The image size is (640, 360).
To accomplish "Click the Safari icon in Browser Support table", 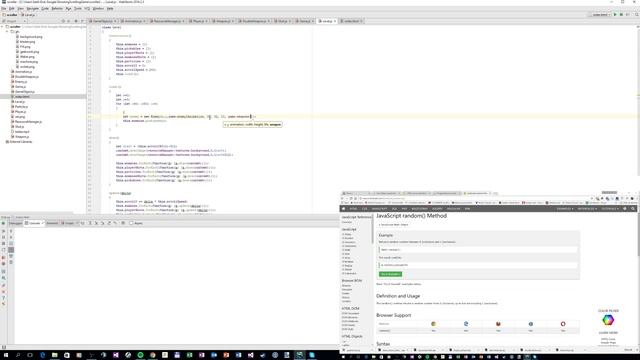I will tap(531, 324).
